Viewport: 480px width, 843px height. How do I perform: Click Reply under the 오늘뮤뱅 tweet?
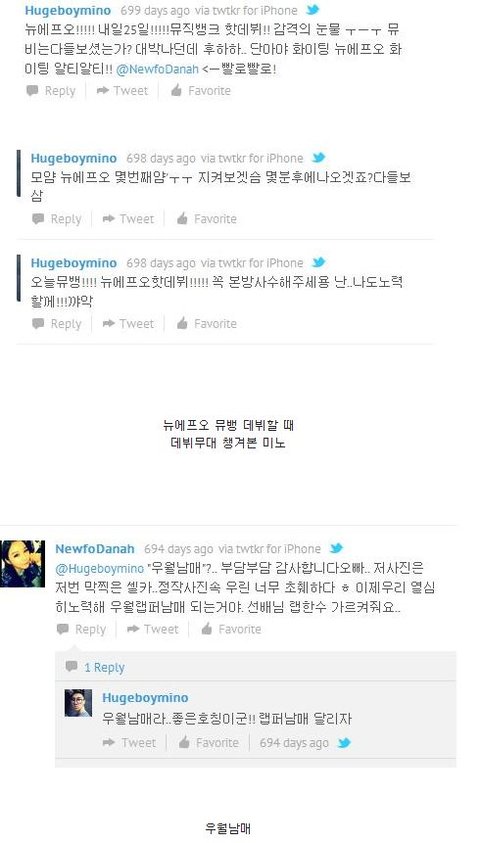click(x=56, y=324)
